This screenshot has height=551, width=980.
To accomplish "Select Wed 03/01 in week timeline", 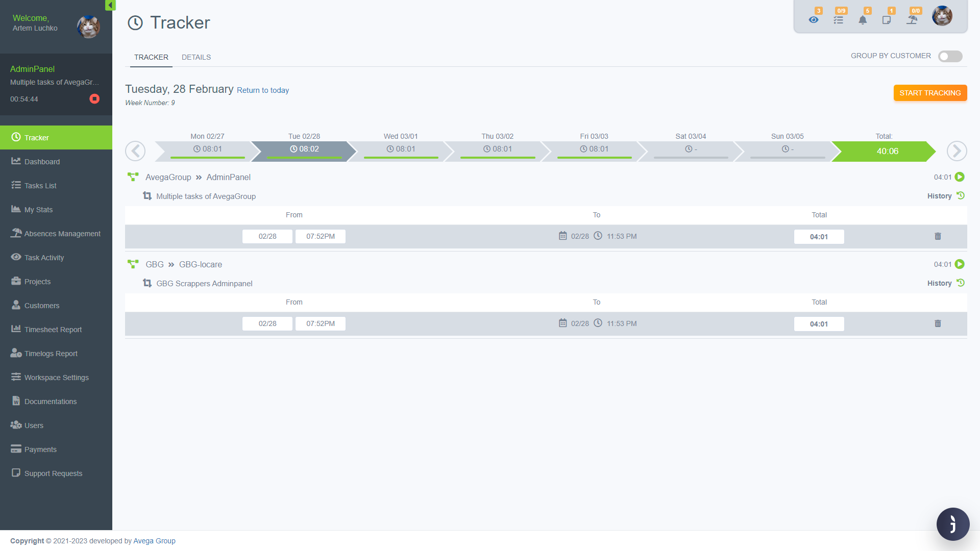I will pyautogui.click(x=401, y=149).
